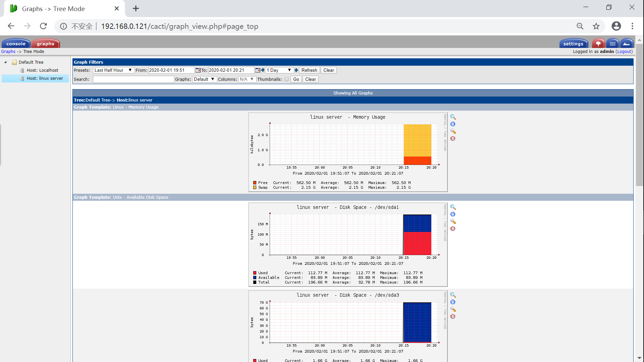644x362 pixels.
Task: Open the settings tab
Action: point(573,44)
